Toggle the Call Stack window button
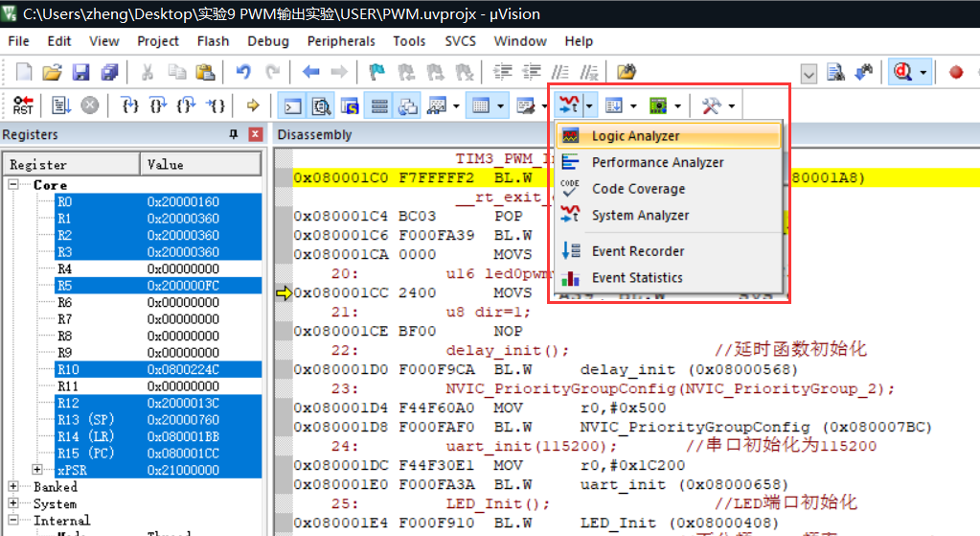 pos(407,105)
